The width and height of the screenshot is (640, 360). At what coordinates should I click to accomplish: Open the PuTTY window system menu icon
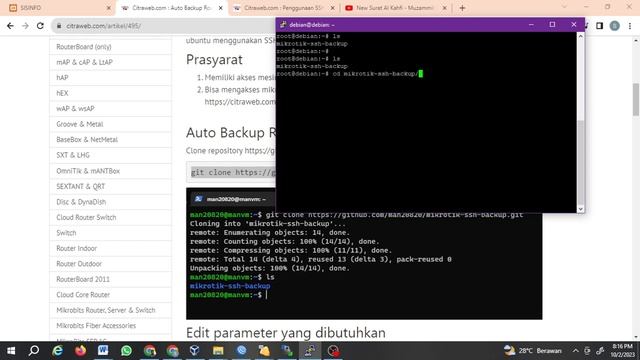(x=283, y=24)
